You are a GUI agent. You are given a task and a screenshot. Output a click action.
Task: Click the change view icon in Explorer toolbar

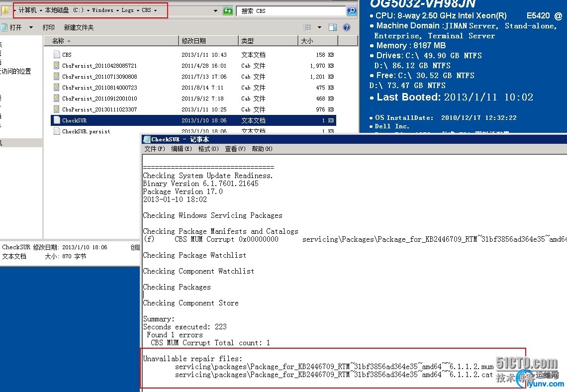(307, 27)
